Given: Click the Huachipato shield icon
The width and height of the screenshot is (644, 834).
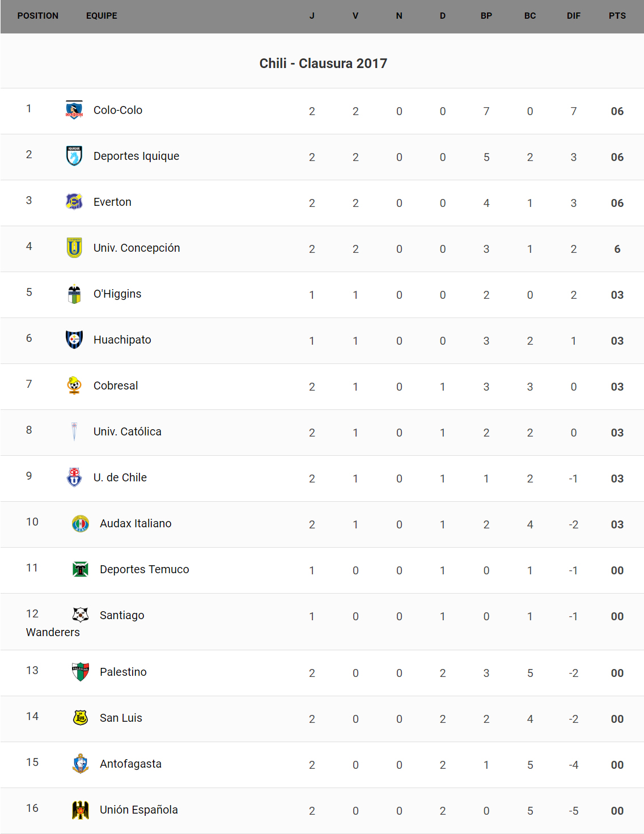Looking at the screenshot, I should coord(74,340).
